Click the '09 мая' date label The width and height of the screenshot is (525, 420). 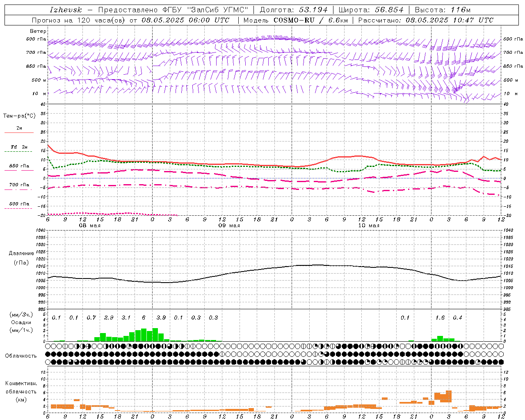coord(229,226)
